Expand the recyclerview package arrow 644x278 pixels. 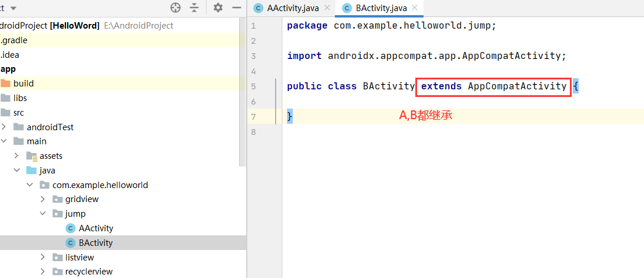[x=43, y=272]
